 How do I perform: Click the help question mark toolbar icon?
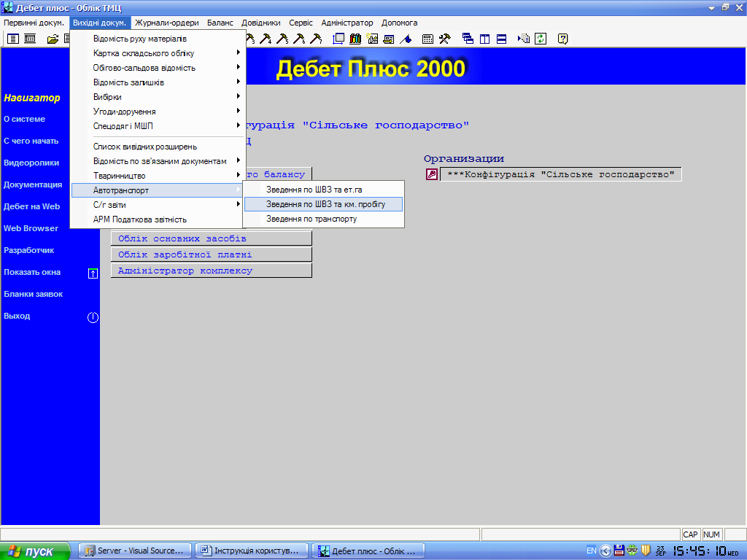(562, 39)
